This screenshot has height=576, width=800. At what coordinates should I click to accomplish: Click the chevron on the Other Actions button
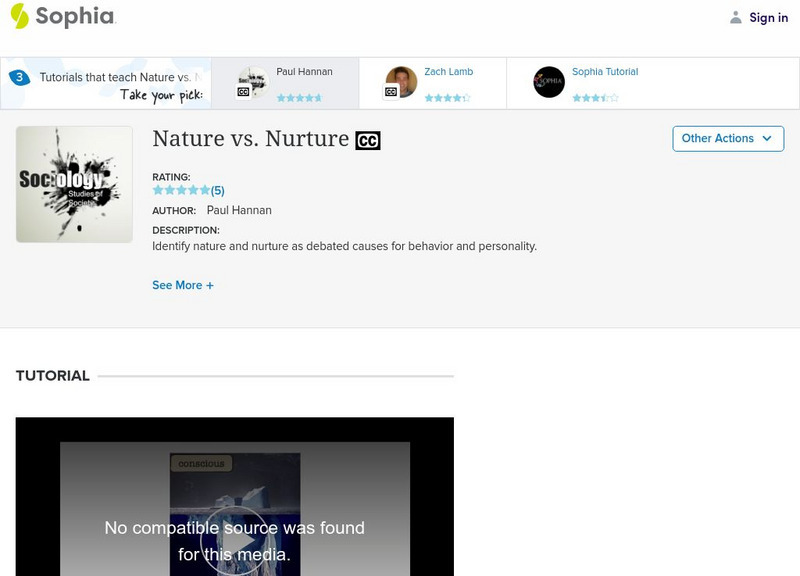tap(766, 139)
